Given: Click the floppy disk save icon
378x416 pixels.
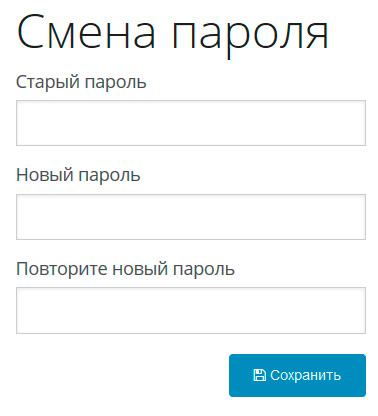Looking at the screenshot, I should coord(259,375).
